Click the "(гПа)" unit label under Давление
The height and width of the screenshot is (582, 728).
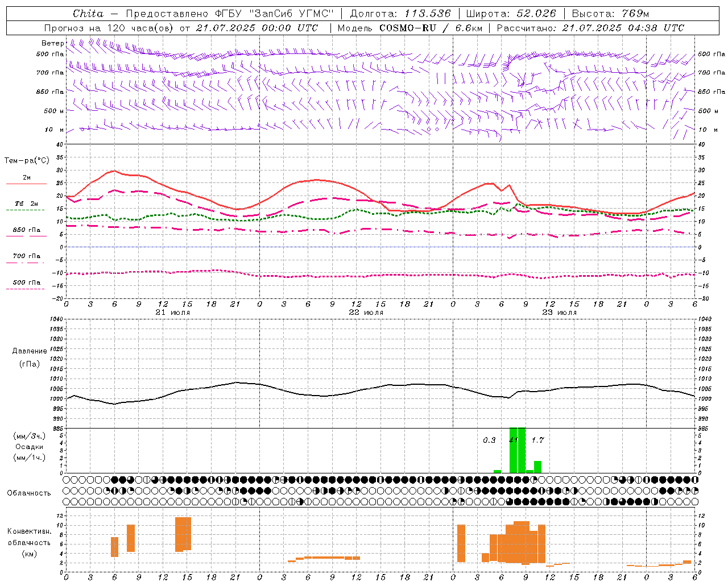coord(30,364)
